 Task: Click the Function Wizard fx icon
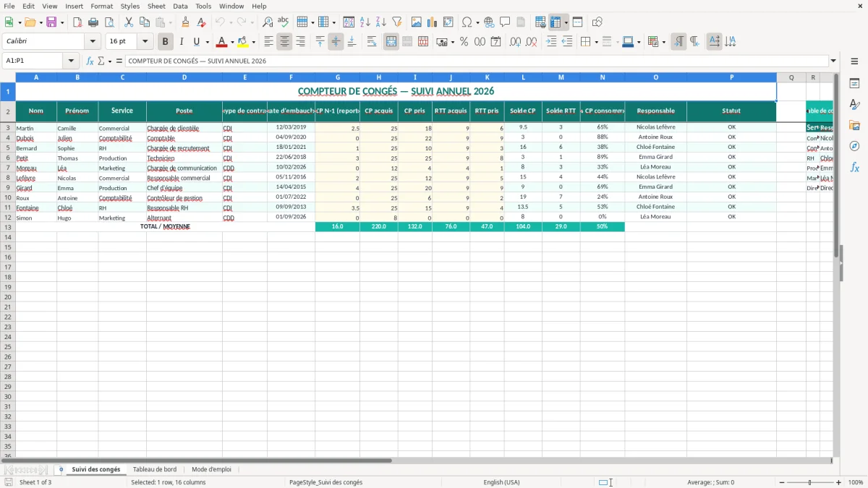pyautogui.click(x=90, y=61)
